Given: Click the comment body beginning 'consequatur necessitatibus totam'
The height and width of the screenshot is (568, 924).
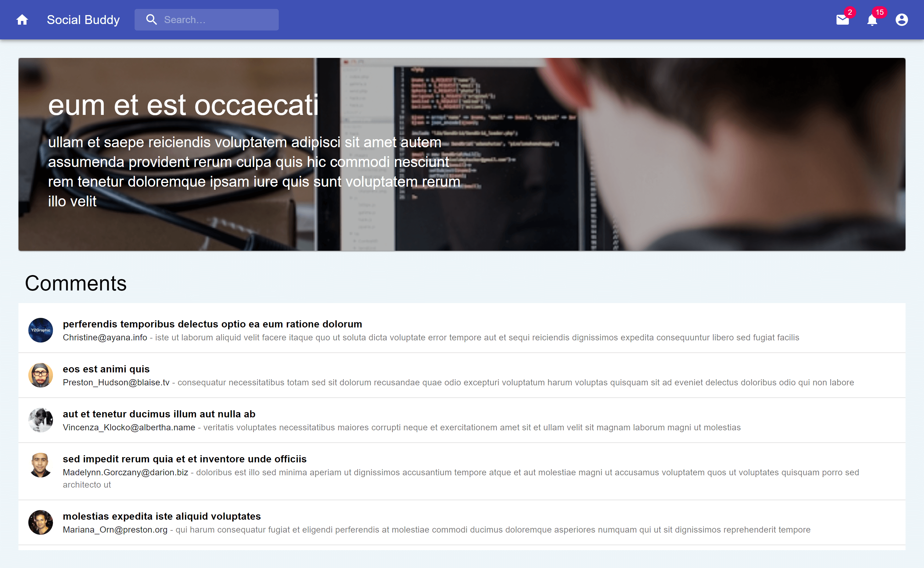Looking at the screenshot, I should click(516, 383).
